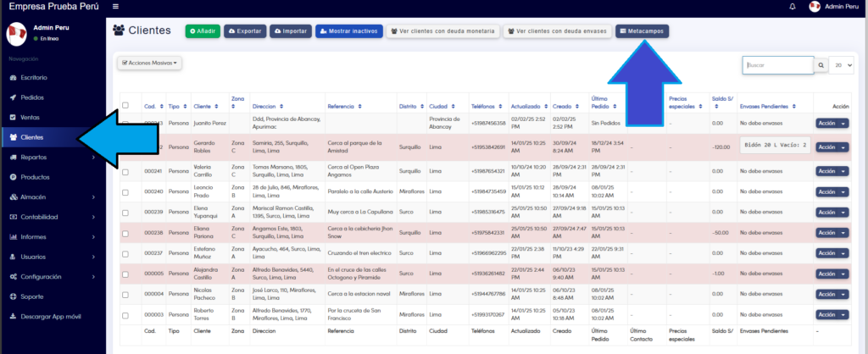Click the Ventas sidebar icon
The height and width of the screenshot is (354, 868).
(x=14, y=117)
